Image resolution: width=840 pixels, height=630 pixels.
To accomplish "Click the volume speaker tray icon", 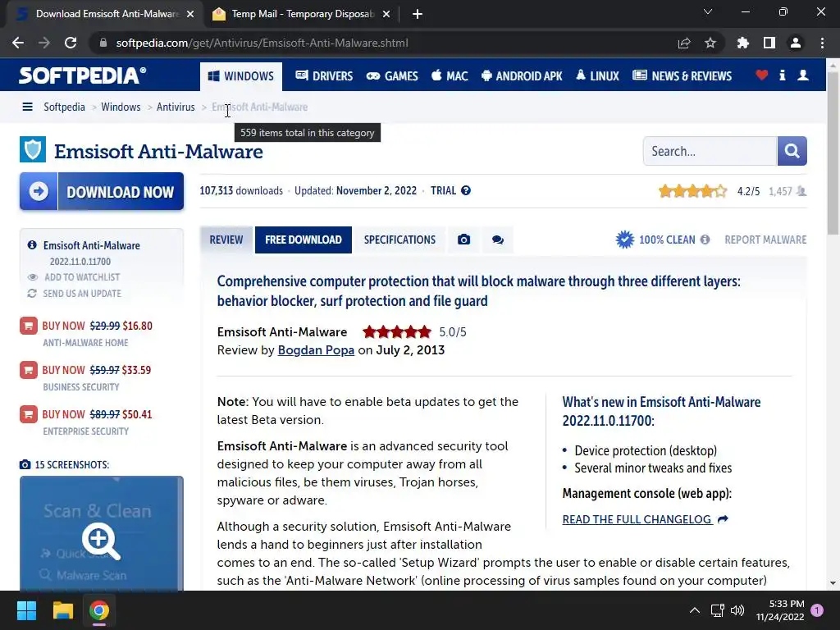I will (x=737, y=610).
